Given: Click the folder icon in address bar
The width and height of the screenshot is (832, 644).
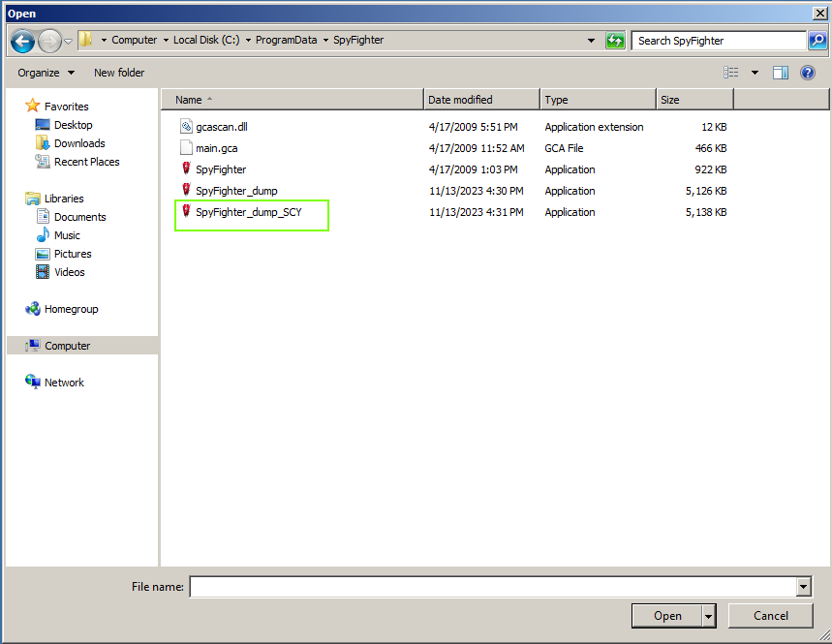Looking at the screenshot, I should click(x=85, y=40).
